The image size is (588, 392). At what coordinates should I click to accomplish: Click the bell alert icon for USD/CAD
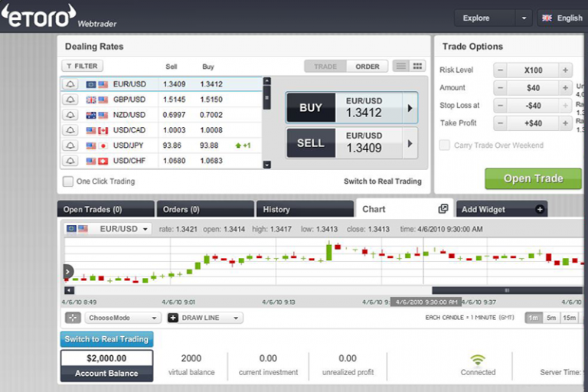(x=70, y=130)
